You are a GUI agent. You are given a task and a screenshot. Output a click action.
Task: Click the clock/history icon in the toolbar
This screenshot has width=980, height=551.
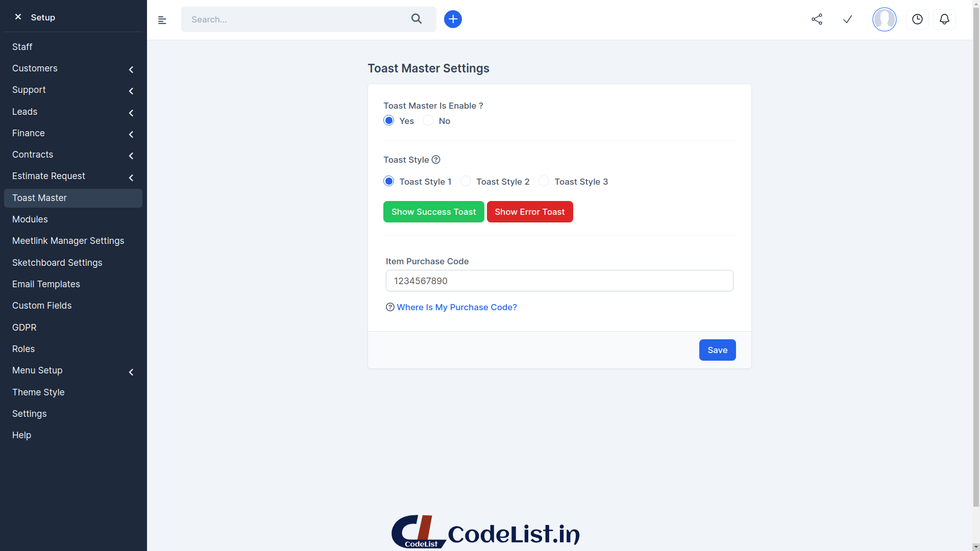(917, 19)
